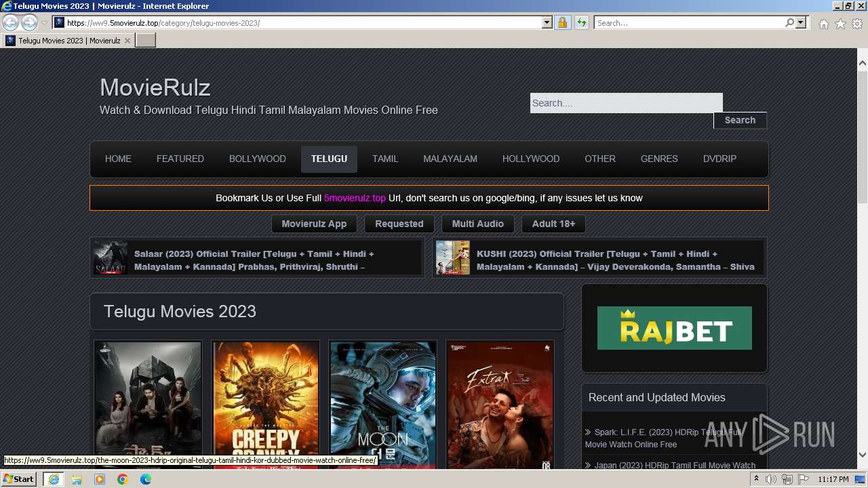Open the OTHER menu item
Image resolution: width=868 pixels, height=488 pixels.
(x=600, y=159)
